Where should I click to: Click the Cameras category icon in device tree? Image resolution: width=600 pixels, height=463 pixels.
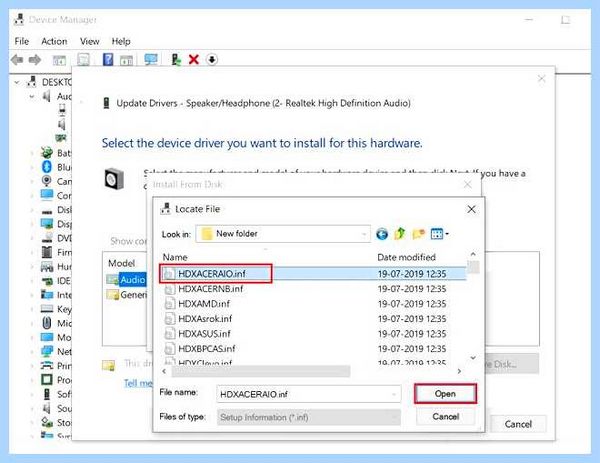point(47,181)
